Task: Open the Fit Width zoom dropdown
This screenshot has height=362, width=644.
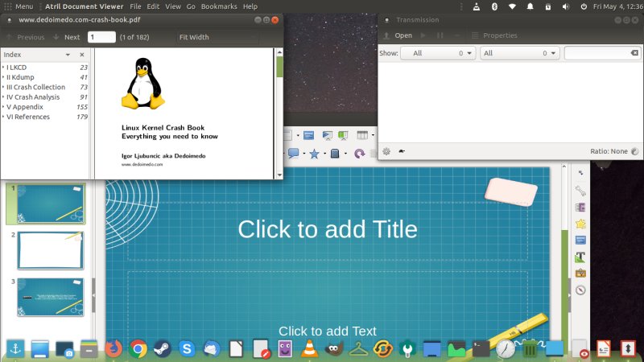Action: point(217,37)
